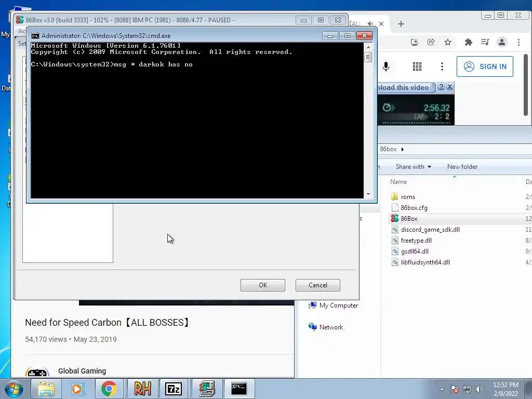The height and width of the screenshot is (399, 532).
Task: Click Global Gaming channel avatar
Action: [37, 372]
